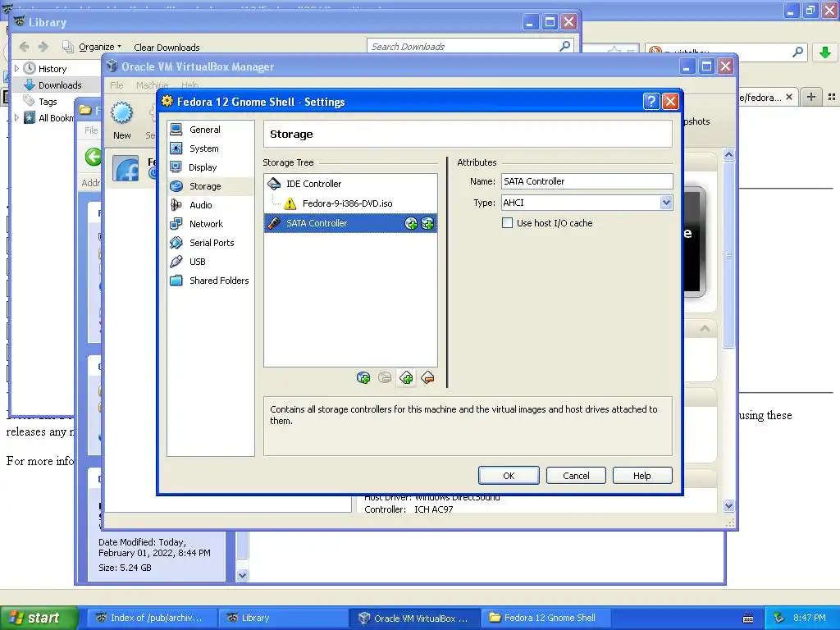Add CD/DVD device on SATA Controller row
Screen dimensions: 840x630
(x=411, y=223)
